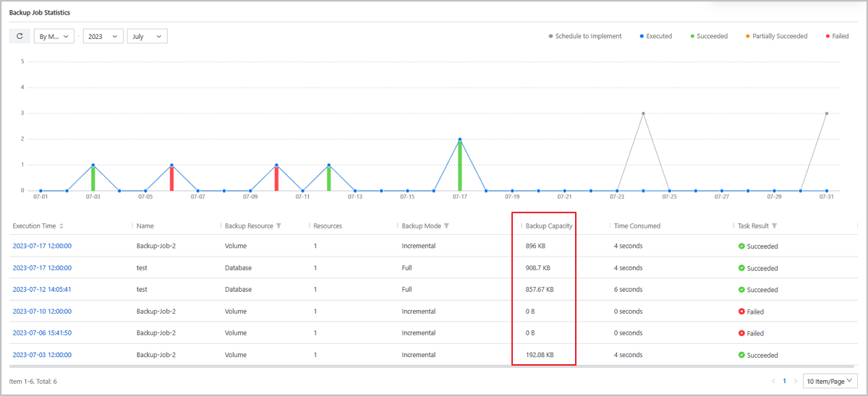Toggle the Executed legend series
This screenshot has width=868, height=396.
click(x=655, y=36)
